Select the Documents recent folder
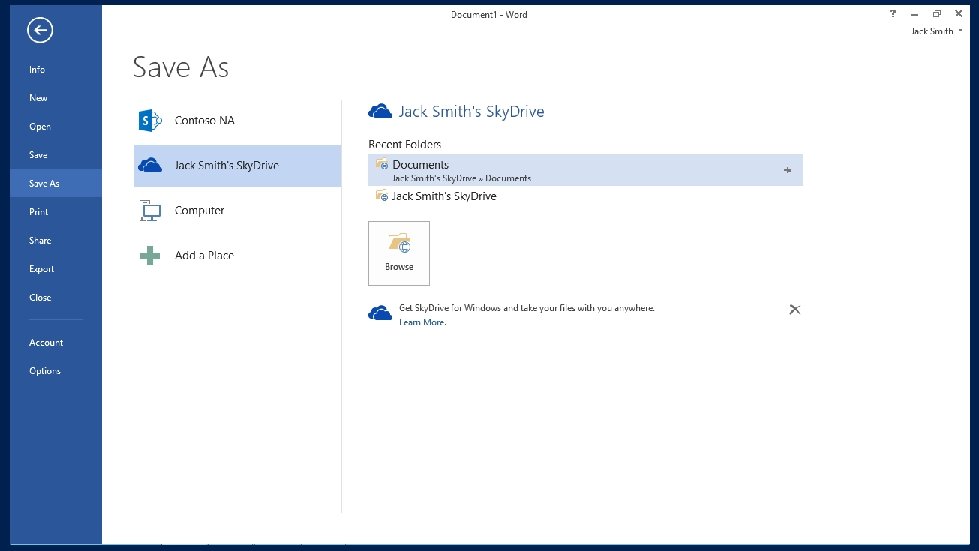979x551 pixels. (585, 170)
